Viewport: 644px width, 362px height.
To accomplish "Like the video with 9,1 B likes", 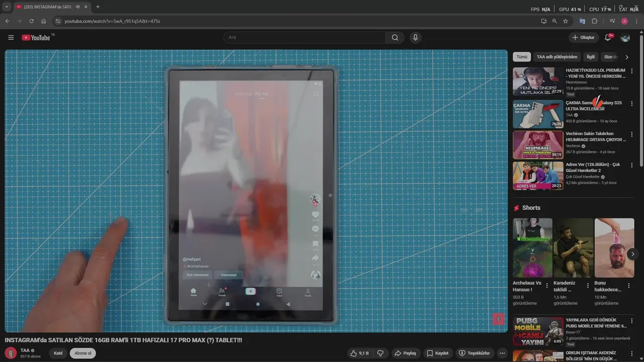I will tap(359, 353).
